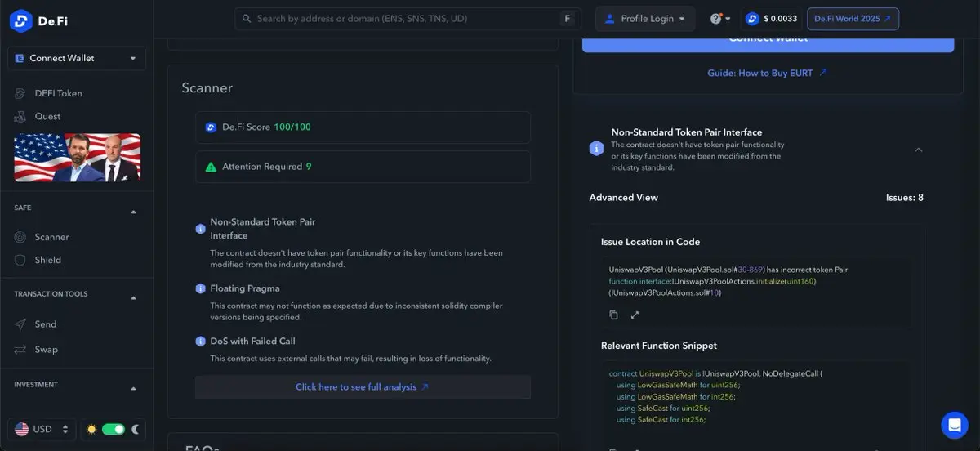Open the Profile Login dropdown
Screen dimensions: 980x451
tap(645, 19)
